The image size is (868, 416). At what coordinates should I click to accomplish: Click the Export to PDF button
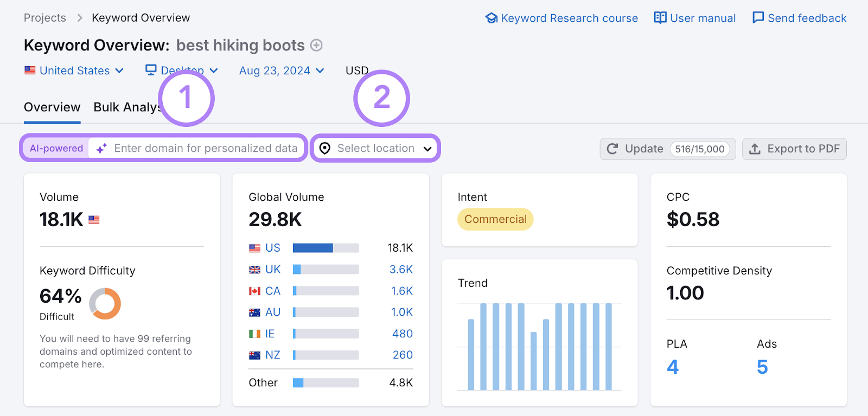pyautogui.click(x=794, y=149)
